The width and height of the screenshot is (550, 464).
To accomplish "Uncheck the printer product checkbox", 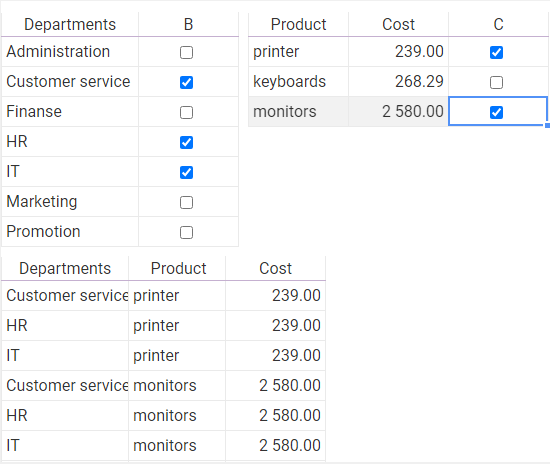I will (496, 53).
